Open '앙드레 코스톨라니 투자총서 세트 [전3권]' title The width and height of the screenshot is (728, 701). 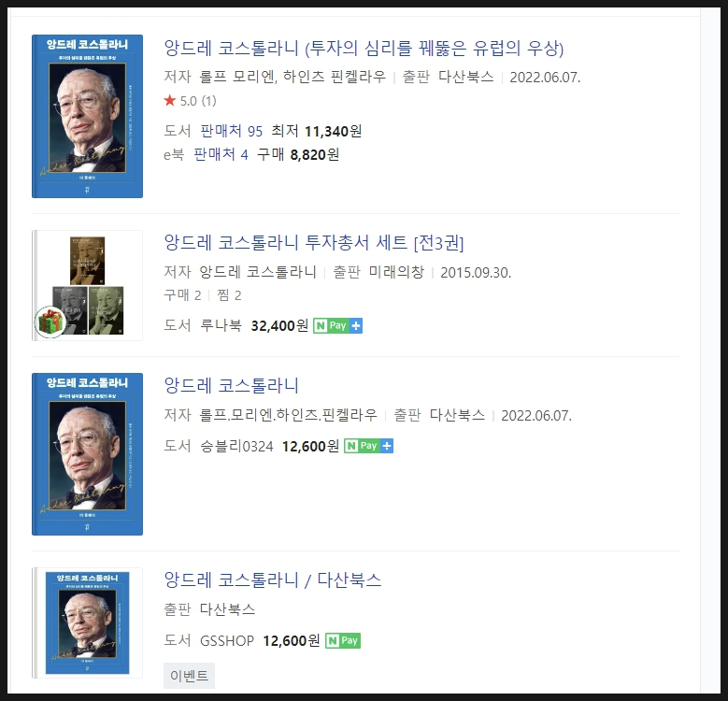point(314,242)
